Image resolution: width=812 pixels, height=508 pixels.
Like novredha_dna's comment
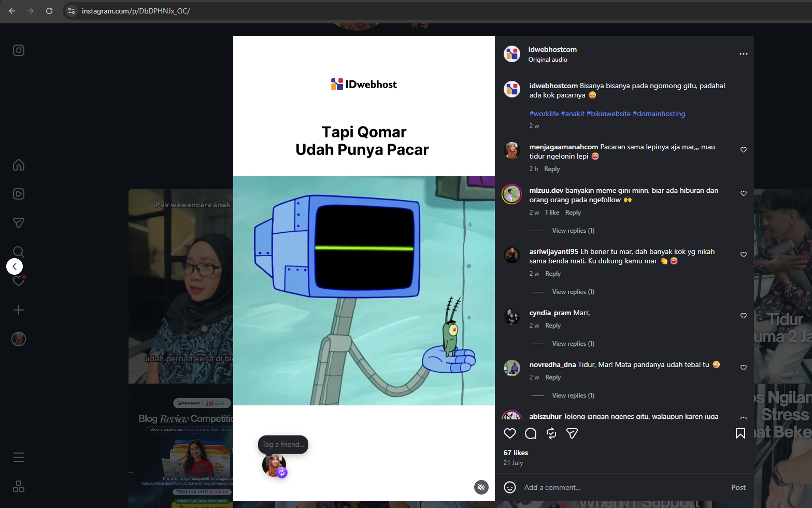click(744, 368)
